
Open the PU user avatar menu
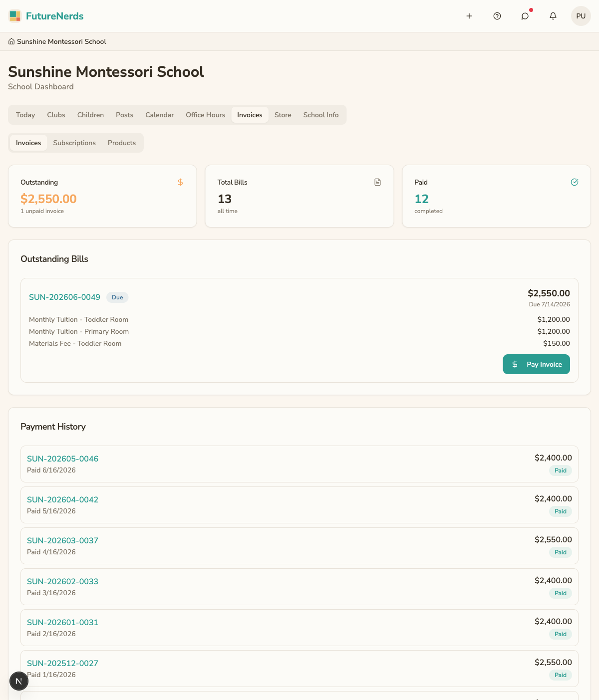click(581, 16)
